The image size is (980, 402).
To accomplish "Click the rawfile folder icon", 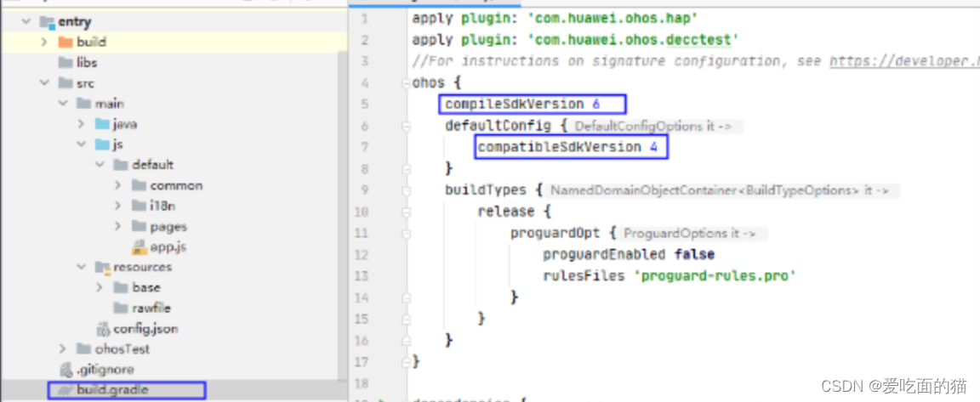I will (x=121, y=308).
